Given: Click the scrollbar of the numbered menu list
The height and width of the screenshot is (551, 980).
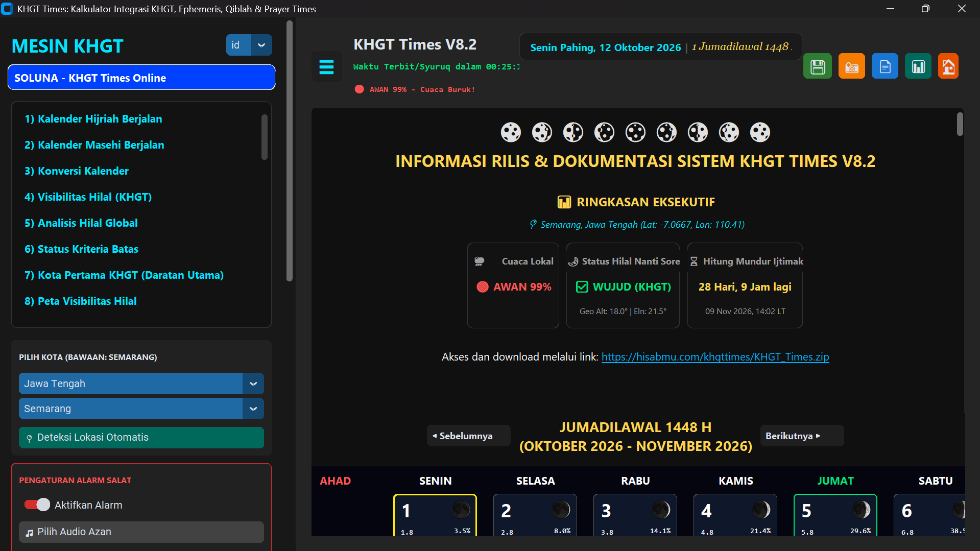Looking at the screenshot, I should (x=265, y=137).
